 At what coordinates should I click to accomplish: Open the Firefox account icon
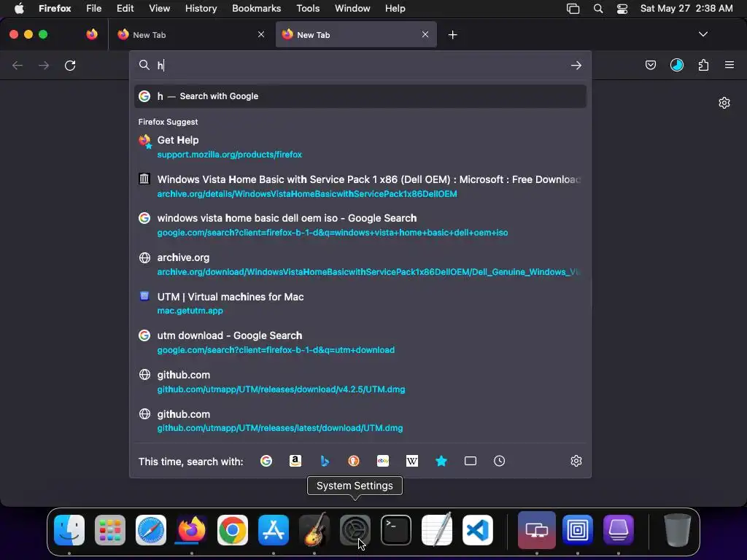(677, 65)
